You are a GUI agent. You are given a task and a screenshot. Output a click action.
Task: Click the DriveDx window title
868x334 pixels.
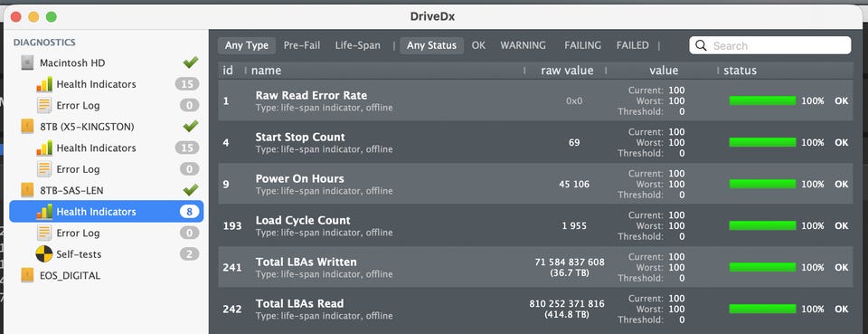(433, 16)
